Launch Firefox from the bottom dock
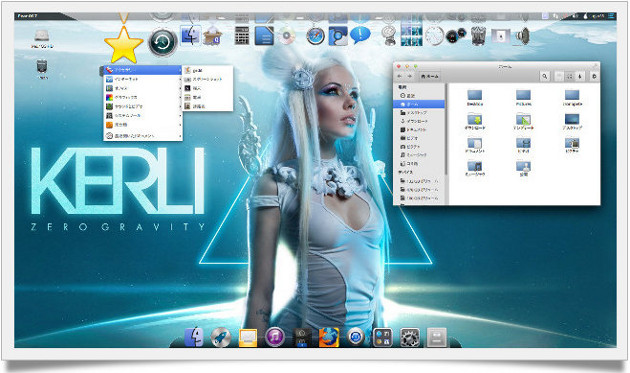This screenshot has height=373, width=630. point(329,337)
